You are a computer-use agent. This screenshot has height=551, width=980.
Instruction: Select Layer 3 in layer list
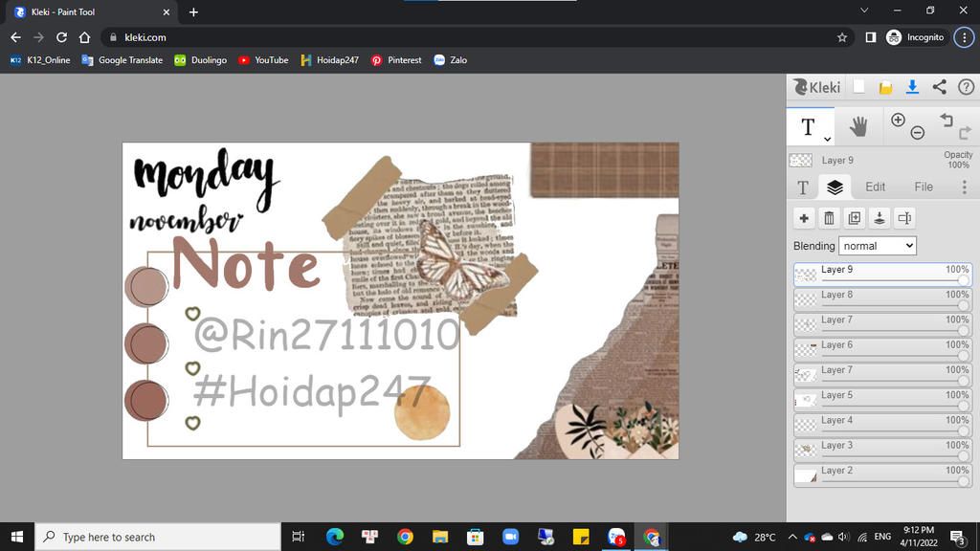pyautogui.click(x=882, y=451)
